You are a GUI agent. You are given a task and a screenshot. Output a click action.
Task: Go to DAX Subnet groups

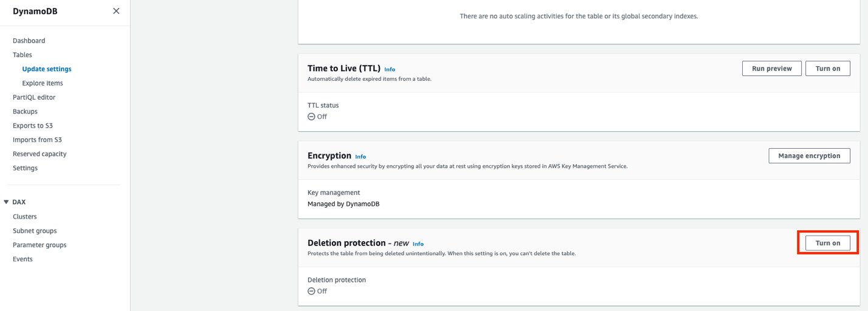pos(35,231)
